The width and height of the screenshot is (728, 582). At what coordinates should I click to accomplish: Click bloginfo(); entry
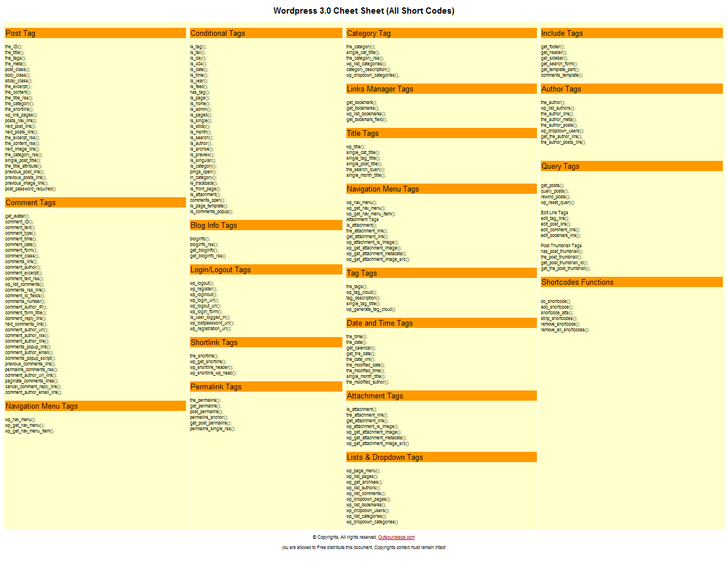tap(200, 239)
